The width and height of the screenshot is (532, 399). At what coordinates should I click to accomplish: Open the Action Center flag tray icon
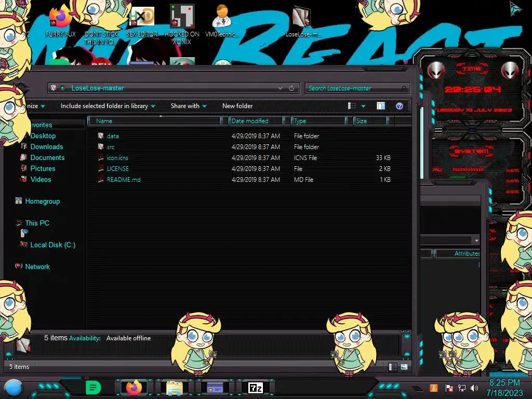[x=449, y=388]
